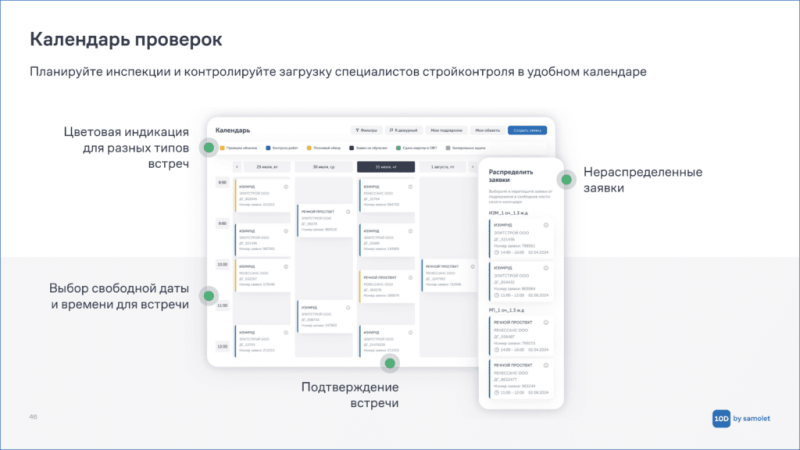Open info icon on 29 июля 12:00 ИЗУМРУД card

(286, 333)
